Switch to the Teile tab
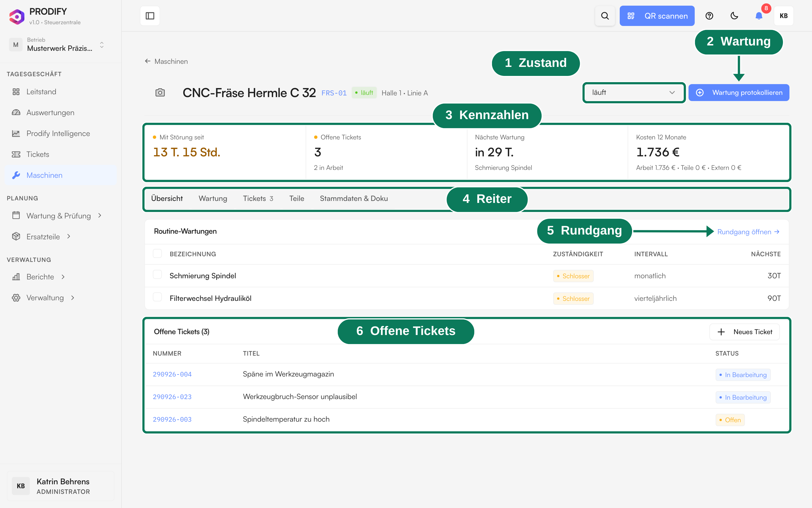812x508 pixels. tap(297, 199)
